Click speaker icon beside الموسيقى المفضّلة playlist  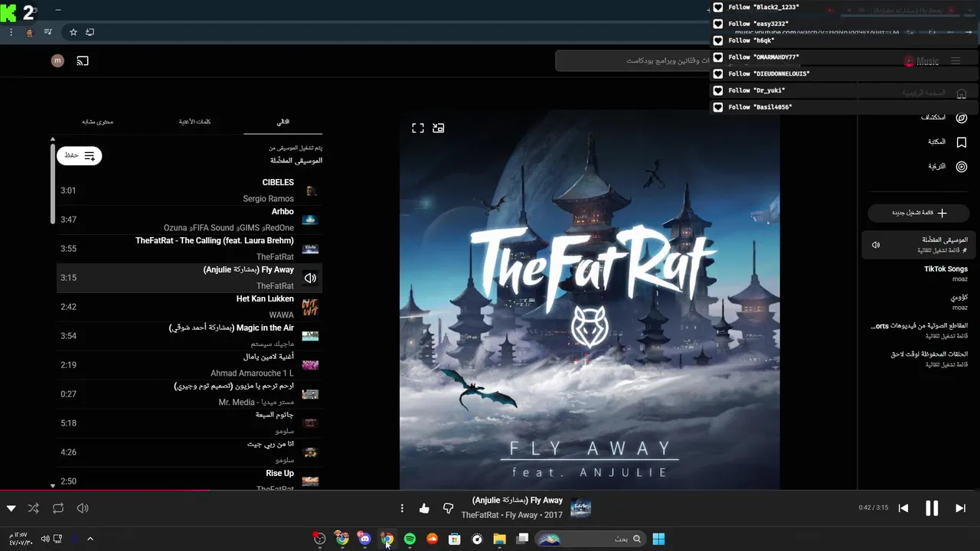point(876,245)
